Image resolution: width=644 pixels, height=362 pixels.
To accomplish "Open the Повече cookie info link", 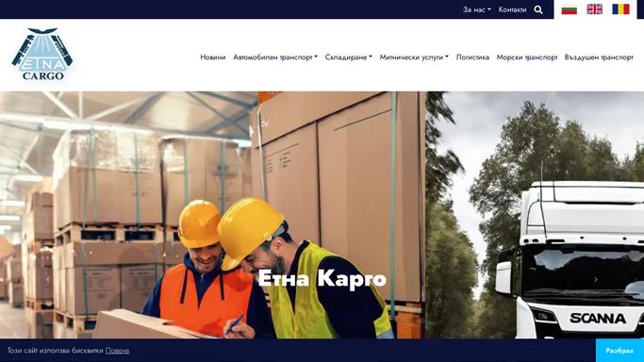I will tap(117, 351).
